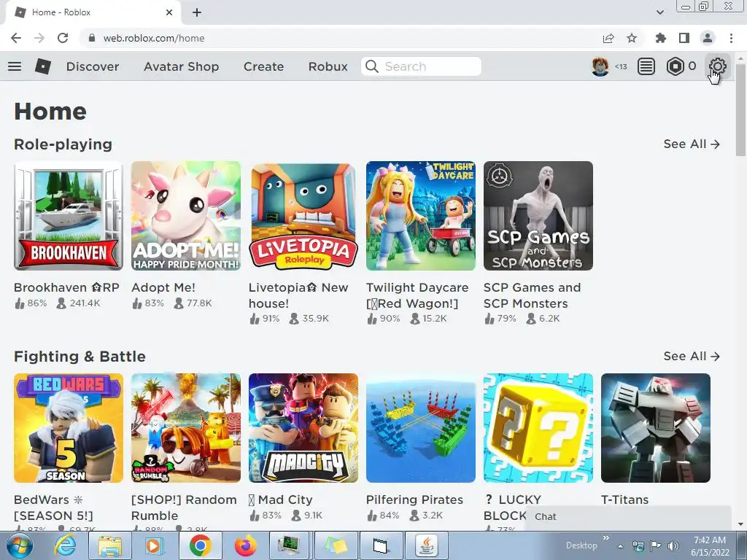Open BedWars Season 5 thumbnail
The width and height of the screenshot is (747, 560).
point(69,428)
